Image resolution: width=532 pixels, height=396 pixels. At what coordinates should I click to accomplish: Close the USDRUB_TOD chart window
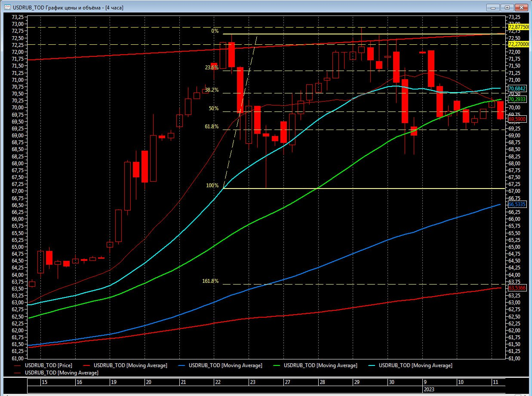[520, 7]
